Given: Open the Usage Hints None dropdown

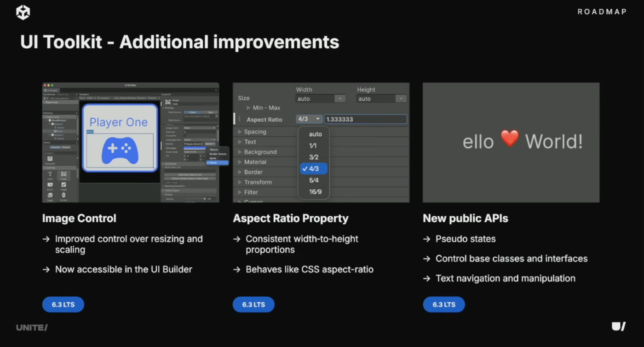Looking at the screenshot, I should pyautogui.click(x=200, y=128).
